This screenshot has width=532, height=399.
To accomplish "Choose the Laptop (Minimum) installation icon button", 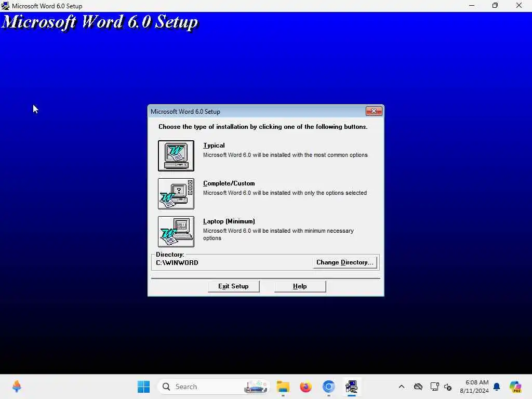I will [176, 232].
